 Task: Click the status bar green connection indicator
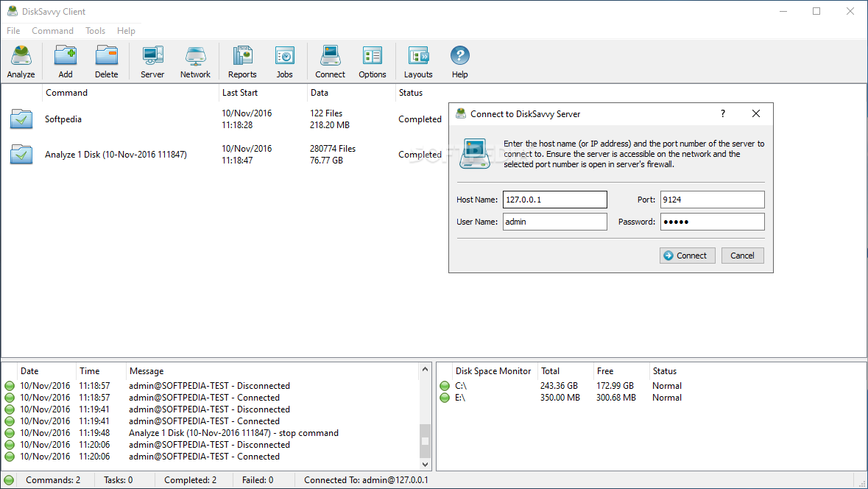[x=9, y=480]
